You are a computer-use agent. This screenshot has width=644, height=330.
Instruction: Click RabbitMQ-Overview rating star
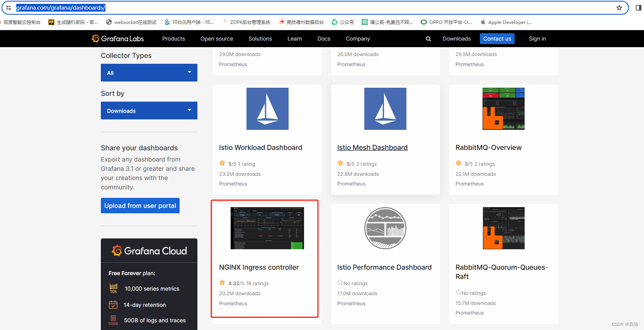point(459,163)
